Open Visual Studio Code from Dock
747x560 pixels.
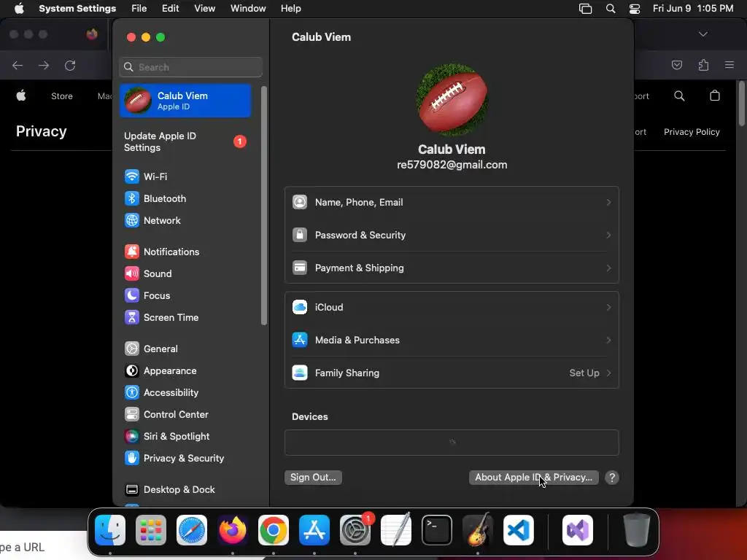pos(519,530)
